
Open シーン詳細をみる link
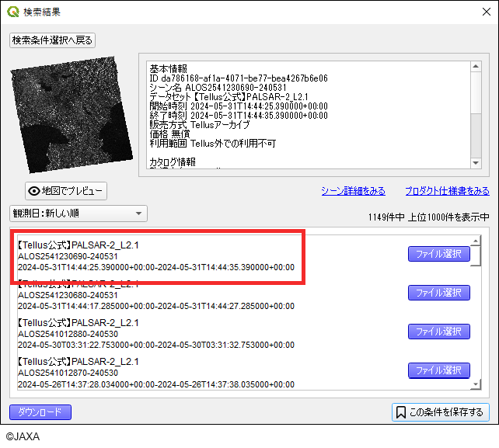pyautogui.click(x=353, y=191)
